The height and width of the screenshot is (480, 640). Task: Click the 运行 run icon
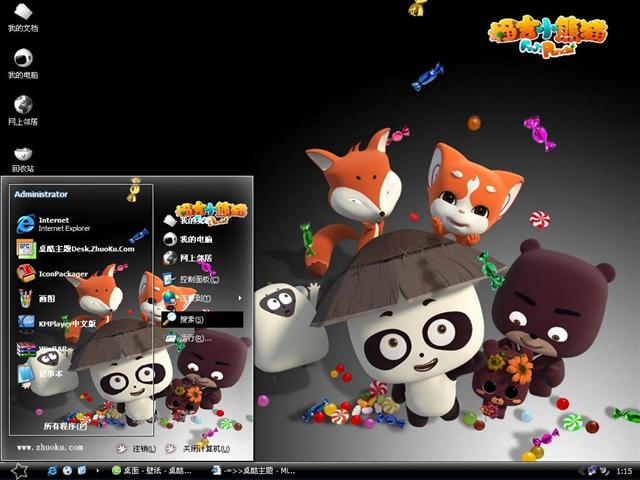pyautogui.click(x=170, y=338)
